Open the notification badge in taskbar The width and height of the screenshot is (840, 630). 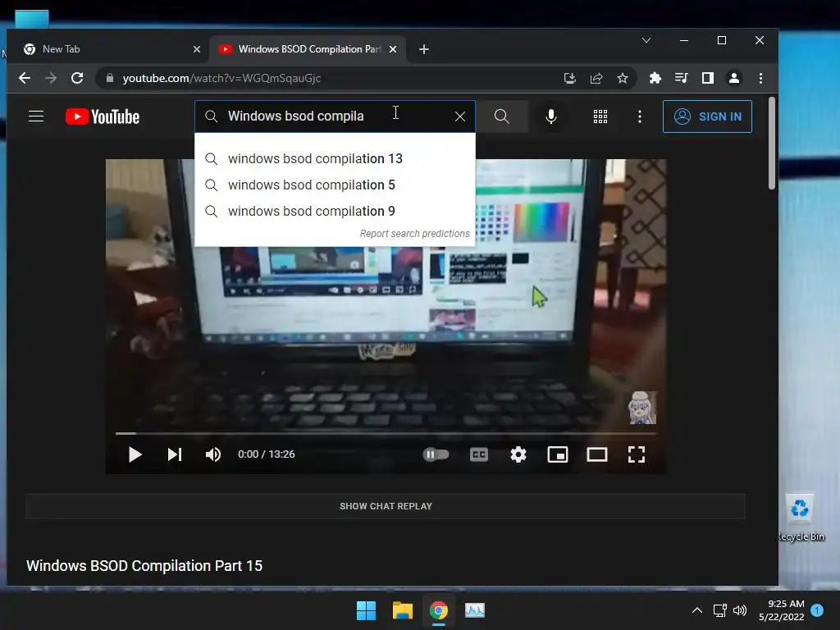click(817, 610)
